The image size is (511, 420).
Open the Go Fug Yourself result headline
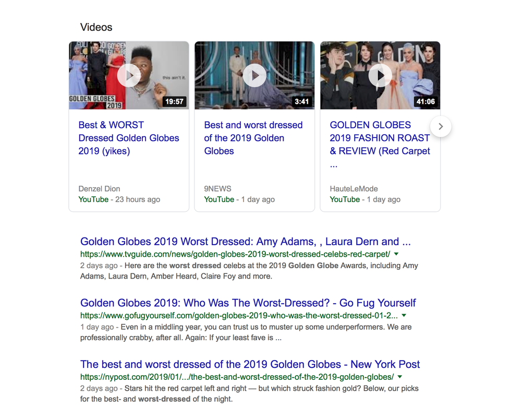click(248, 303)
